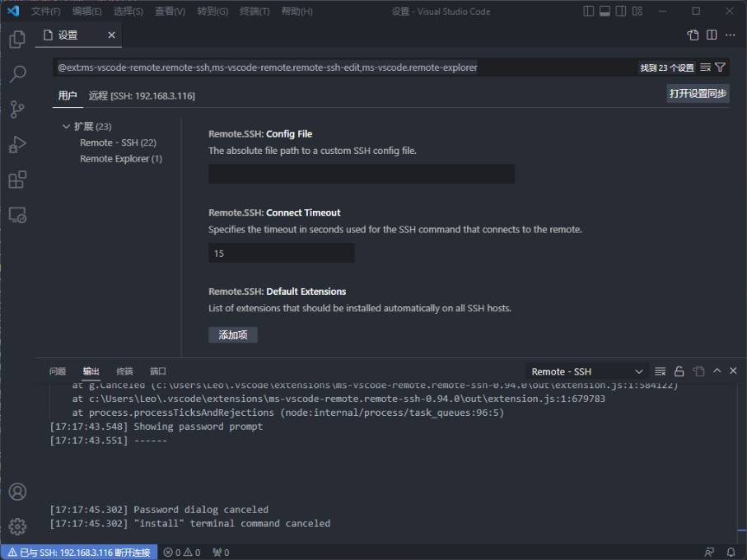The height and width of the screenshot is (560, 747).
Task: Maximize the panel with chevron up
Action: [717, 371]
